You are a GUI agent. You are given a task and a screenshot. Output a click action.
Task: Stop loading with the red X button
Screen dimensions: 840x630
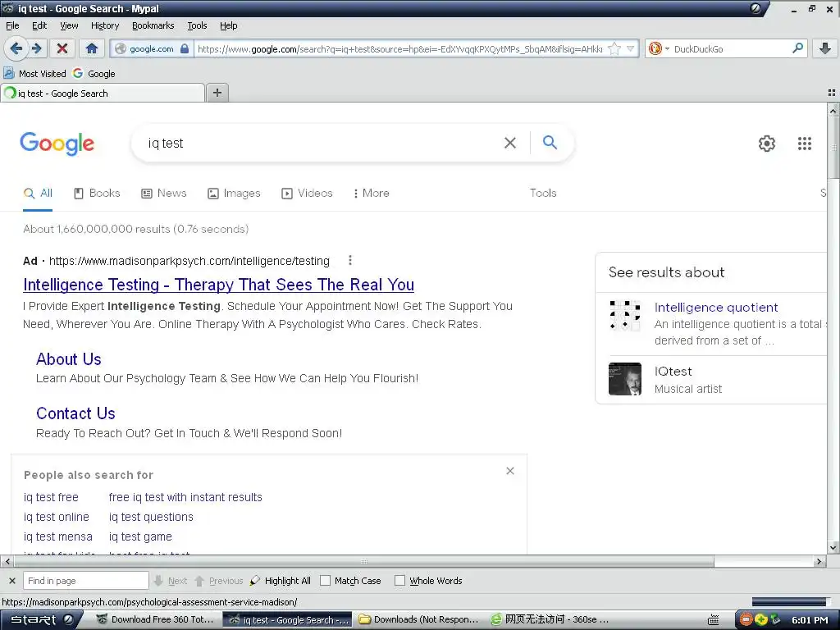62,48
